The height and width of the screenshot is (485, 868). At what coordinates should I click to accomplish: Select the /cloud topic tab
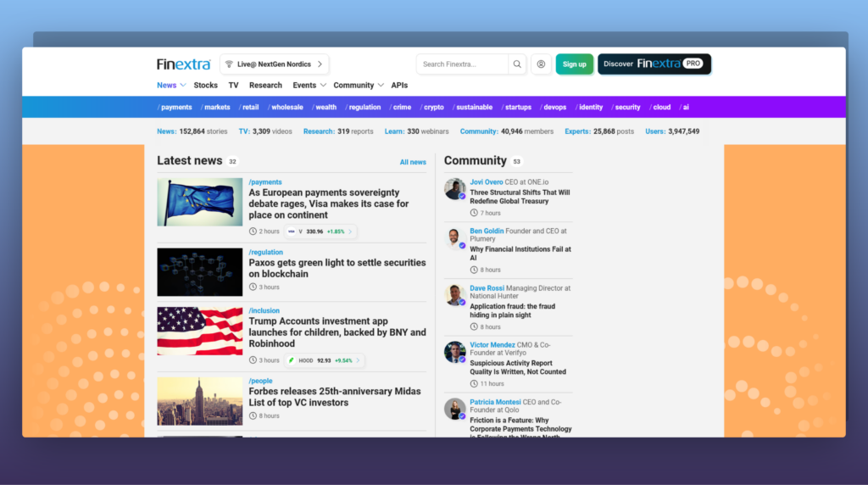pos(659,108)
